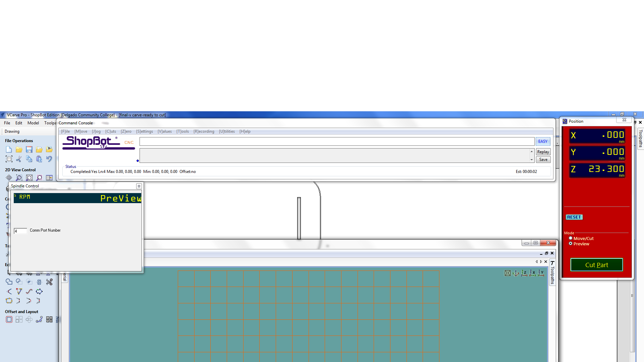Open VCarve Pro Model menu

[x=33, y=123]
